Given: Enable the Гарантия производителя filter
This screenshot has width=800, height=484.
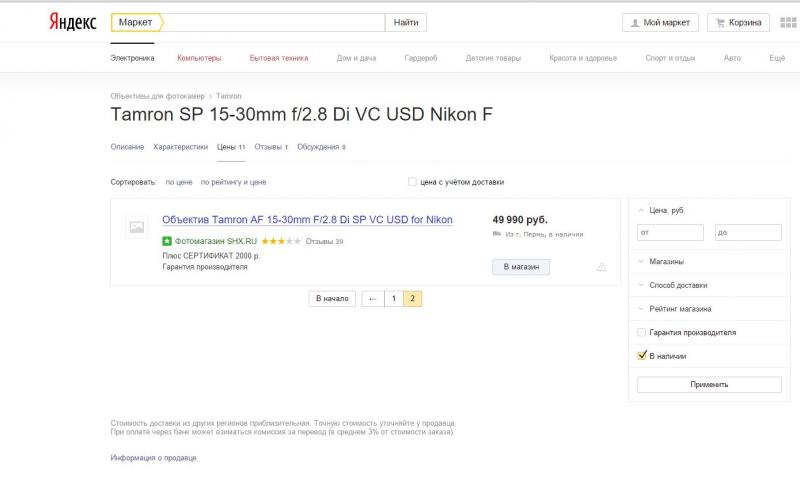Looking at the screenshot, I should click(x=641, y=333).
